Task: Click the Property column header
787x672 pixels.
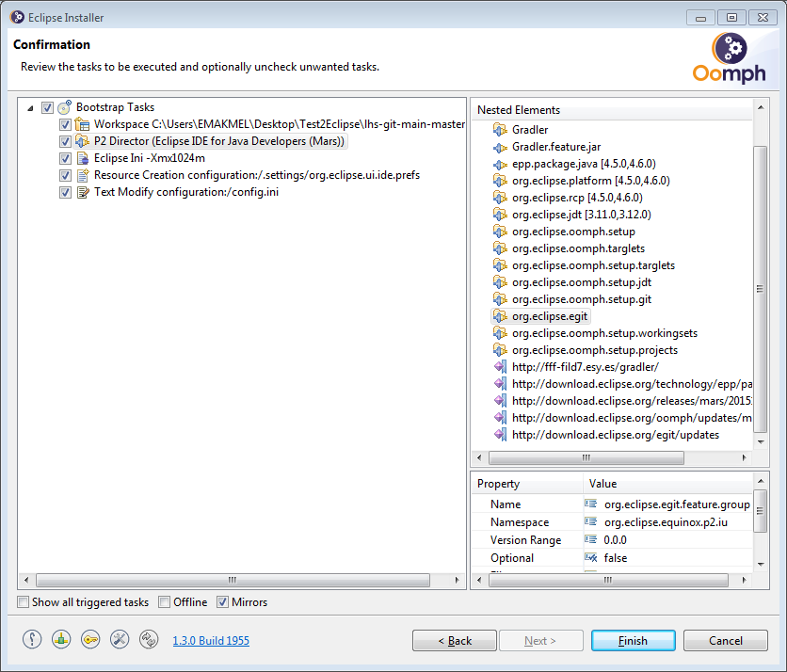Action: pos(527,484)
